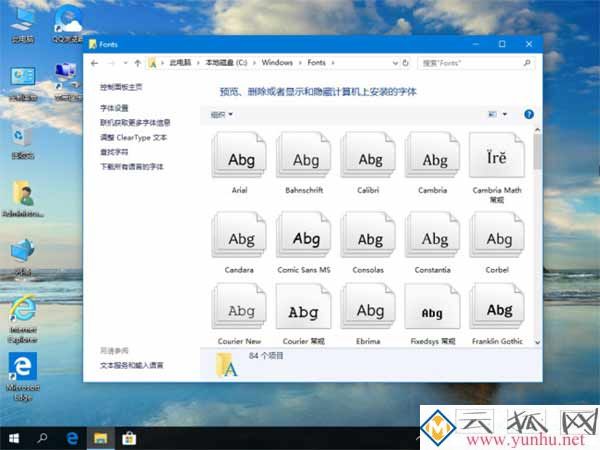
Task: Select the Ebrima font icon
Action: 368,306
